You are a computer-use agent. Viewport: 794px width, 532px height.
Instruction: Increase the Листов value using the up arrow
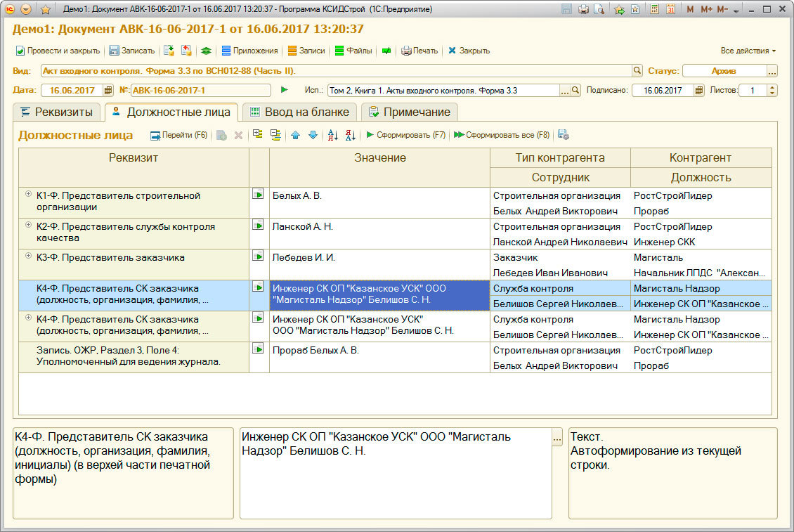pos(772,87)
